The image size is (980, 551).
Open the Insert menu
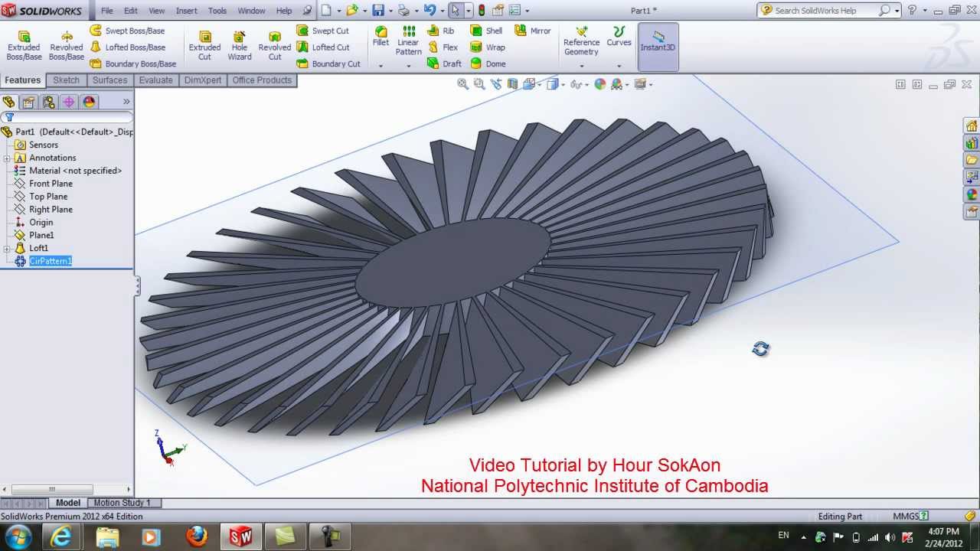[186, 11]
